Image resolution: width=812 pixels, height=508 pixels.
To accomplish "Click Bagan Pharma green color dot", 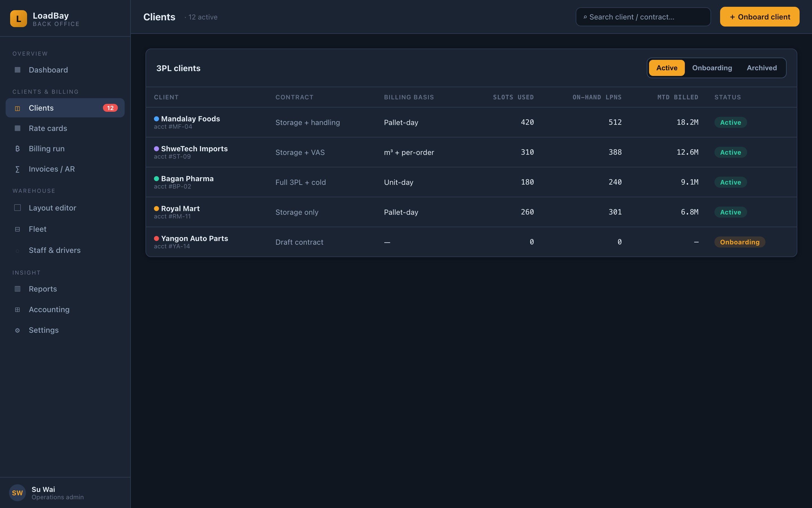I will pyautogui.click(x=156, y=178).
